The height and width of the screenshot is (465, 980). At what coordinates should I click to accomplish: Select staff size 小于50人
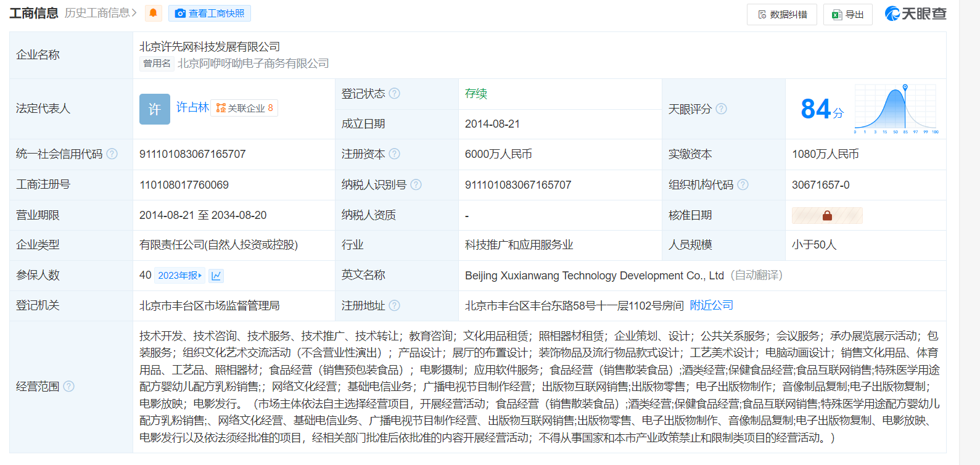point(814,245)
